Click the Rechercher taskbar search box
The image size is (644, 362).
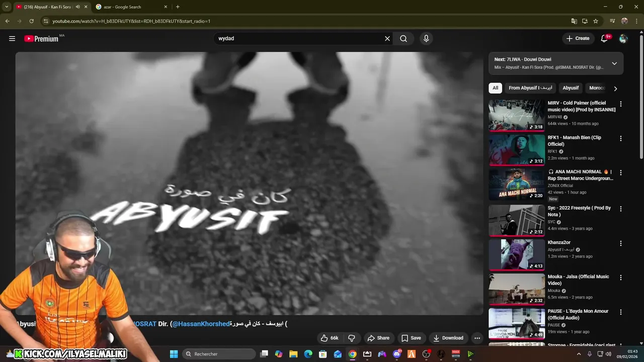pos(219,354)
